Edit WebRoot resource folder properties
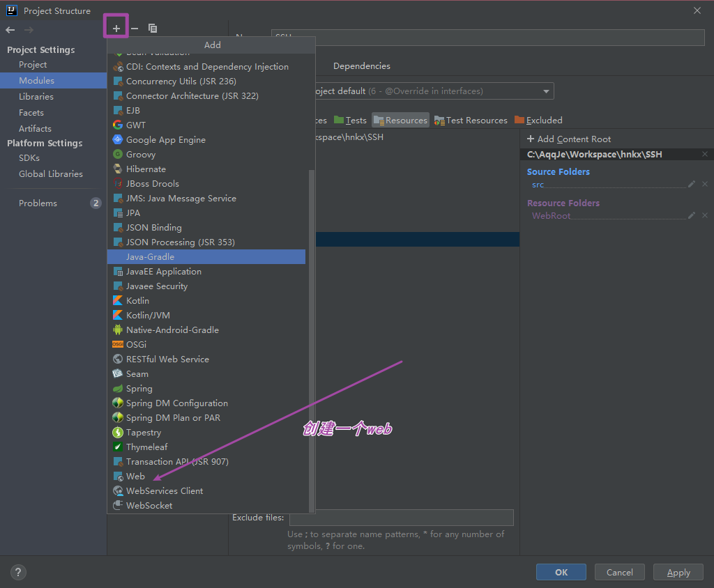Screen dimensions: 714x588 pyautogui.click(x=691, y=215)
